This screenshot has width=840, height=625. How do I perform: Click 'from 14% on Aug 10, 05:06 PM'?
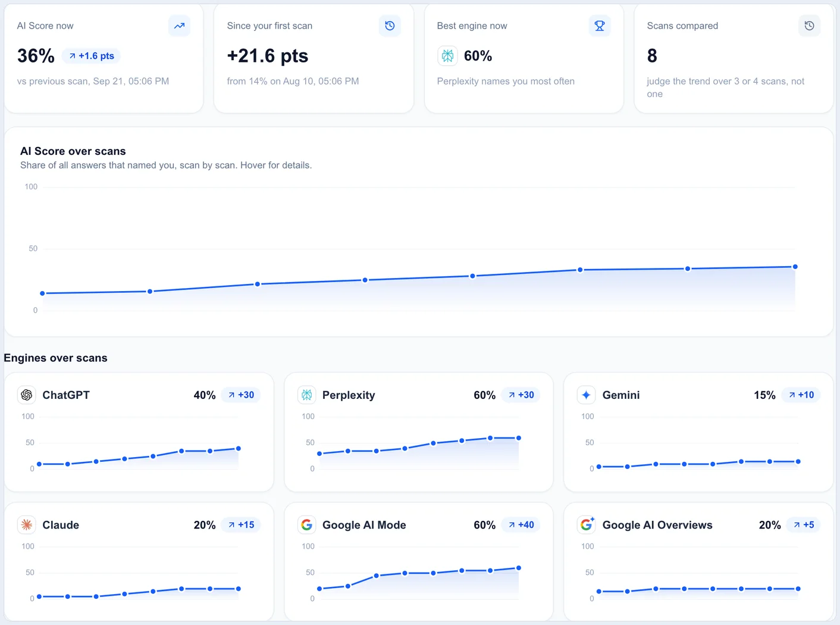click(x=293, y=81)
